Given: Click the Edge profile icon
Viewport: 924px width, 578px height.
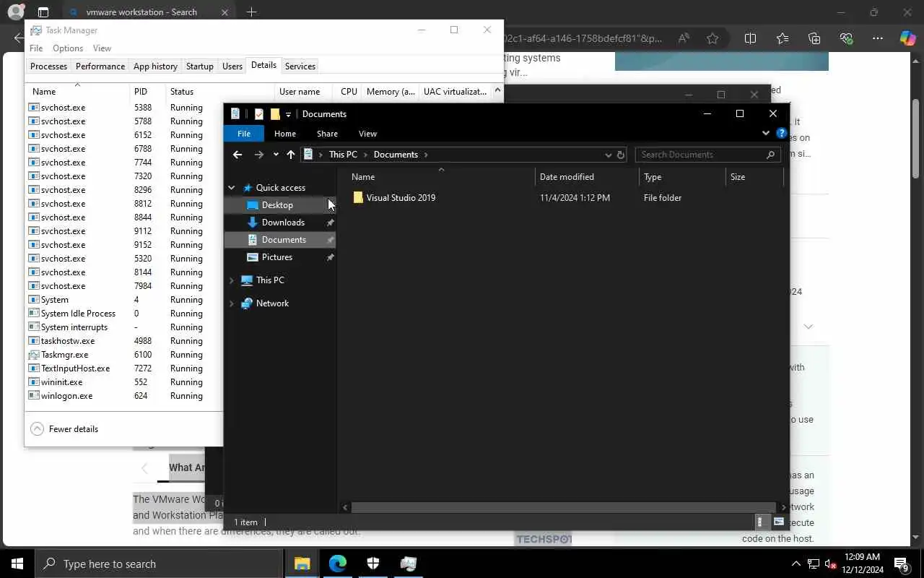Looking at the screenshot, I should 15,12.
